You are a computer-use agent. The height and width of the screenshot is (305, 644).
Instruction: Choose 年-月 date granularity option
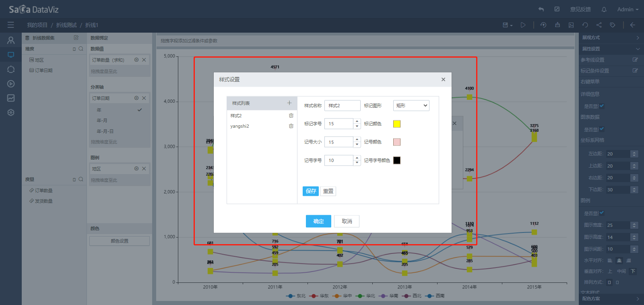(102, 120)
